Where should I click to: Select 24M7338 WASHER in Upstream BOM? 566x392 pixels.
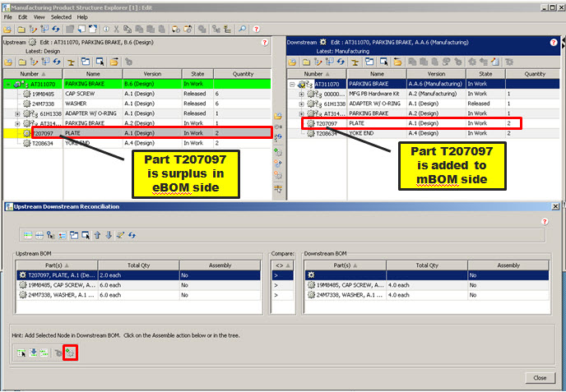[138, 295]
